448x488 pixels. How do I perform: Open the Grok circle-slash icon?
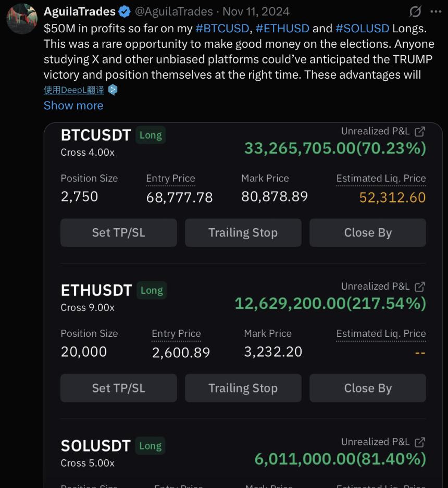point(415,11)
